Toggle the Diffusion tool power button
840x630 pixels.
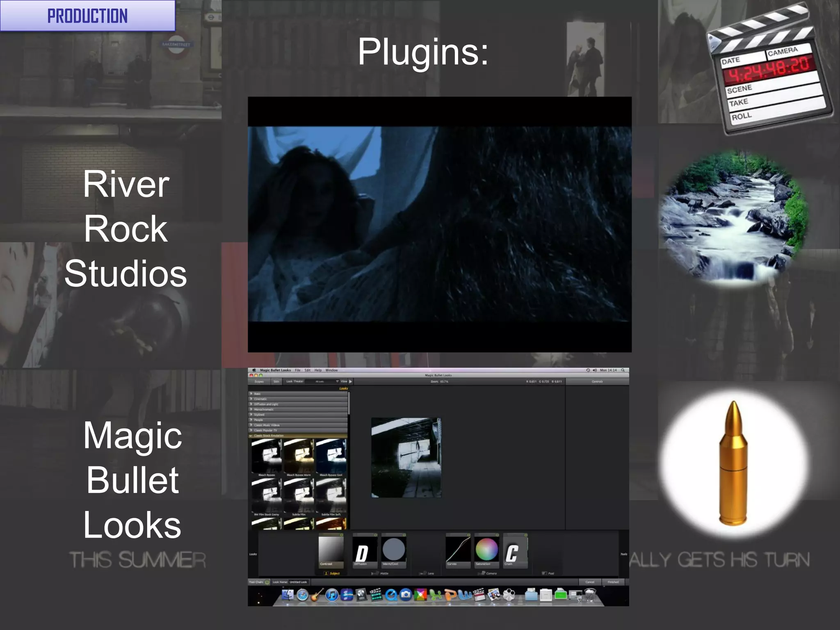[375, 535]
